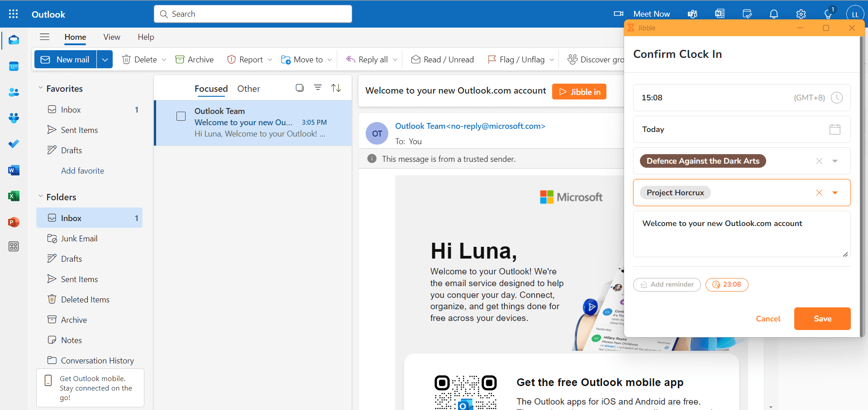868x410 pixels.
Task: Open the Jibble clock time picker icon
Action: click(837, 98)
